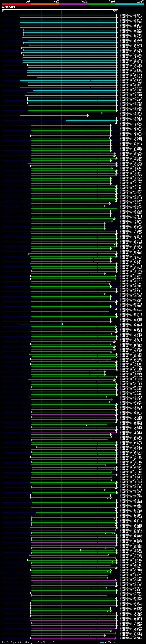Open hit UniRef100_Q93VC9
Image resolution: width=146 pixels, height=644 pixels.
(x=131, y=15)
